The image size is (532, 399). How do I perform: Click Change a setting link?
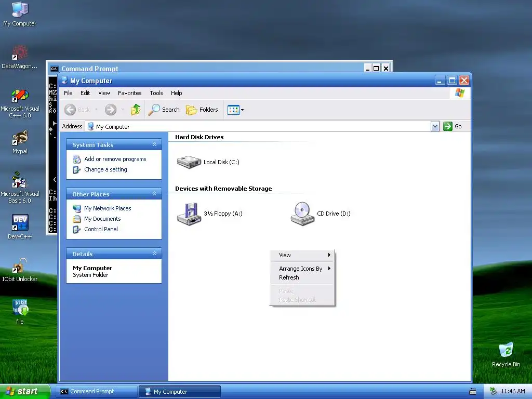click(x=105, y=170)
